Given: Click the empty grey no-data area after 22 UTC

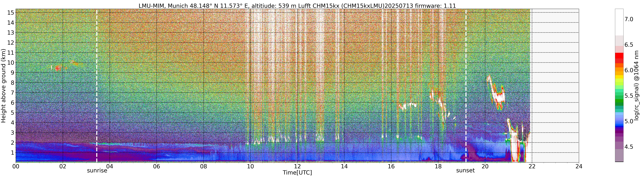Looking at the screenshot, I should (555, 86).
